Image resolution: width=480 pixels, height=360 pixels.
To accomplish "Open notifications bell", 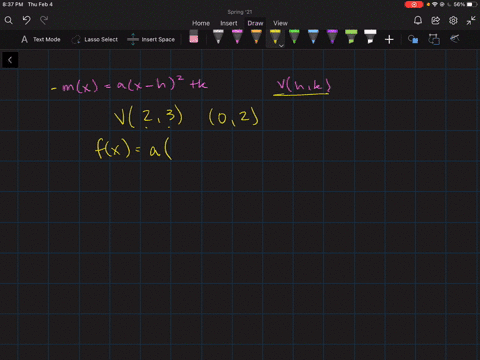I will pos(418,21).
